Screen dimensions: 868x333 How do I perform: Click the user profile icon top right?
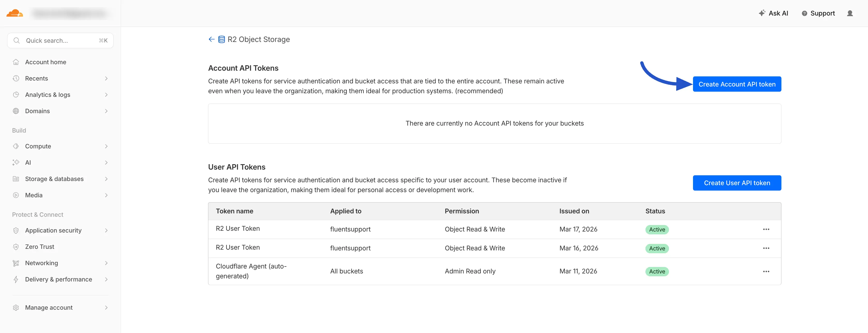[x=850, y=13]
